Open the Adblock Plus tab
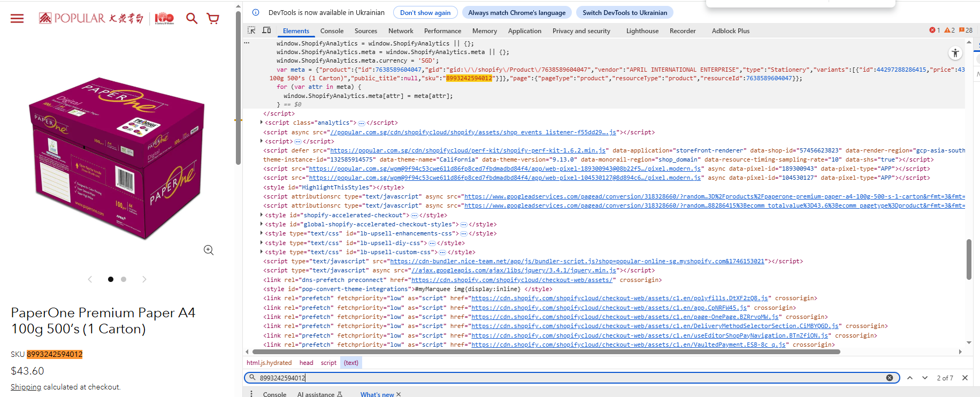 tap(731, 31)
